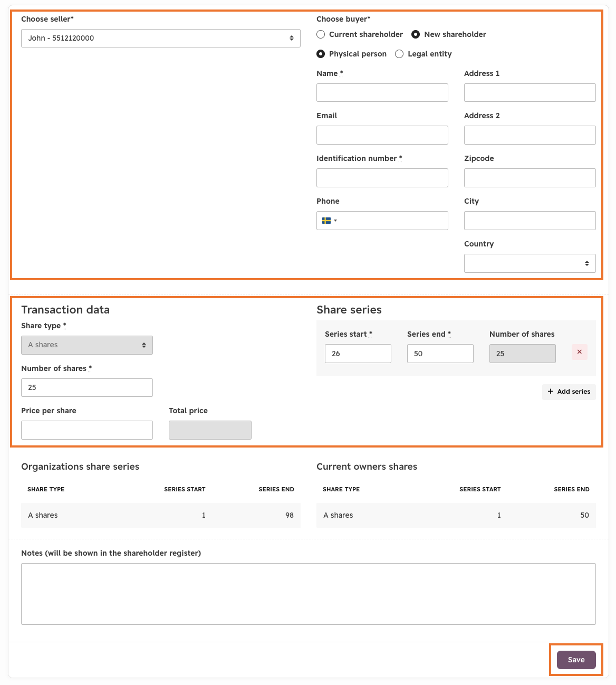Open the Country dropdown

coord(530,263)
